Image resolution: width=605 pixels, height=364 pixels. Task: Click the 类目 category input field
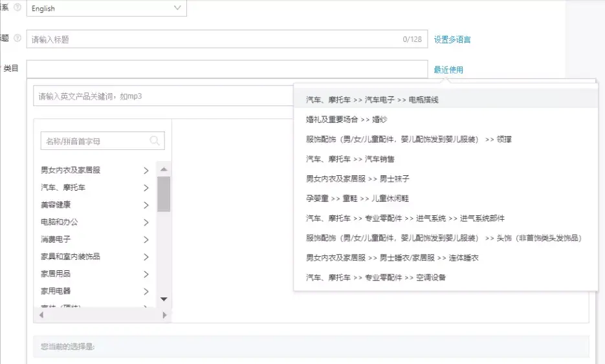click(227, 69)
